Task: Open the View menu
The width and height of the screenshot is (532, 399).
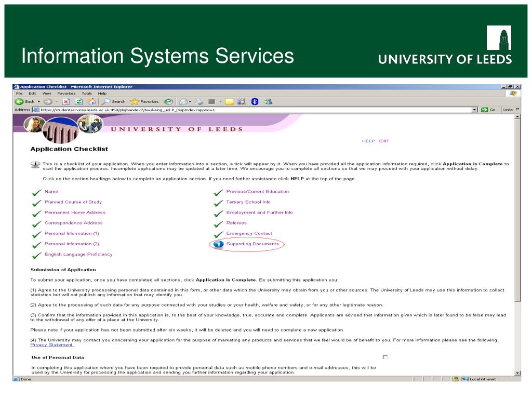Action: (x=47, y=94)
